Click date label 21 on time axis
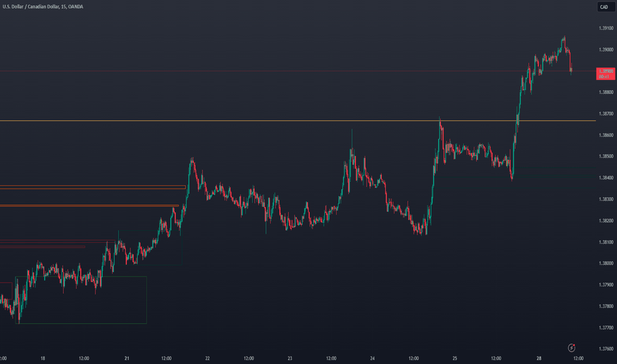 (126, 359)
